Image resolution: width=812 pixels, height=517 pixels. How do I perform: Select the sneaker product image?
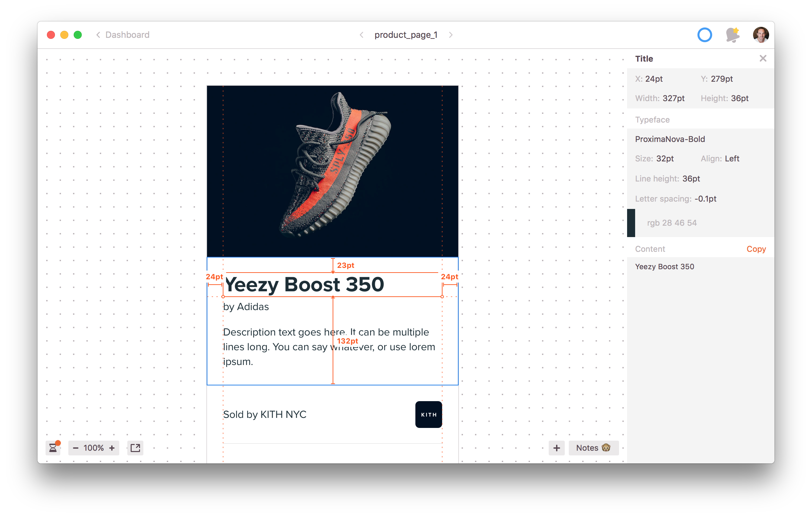click(x=333, y=171)
